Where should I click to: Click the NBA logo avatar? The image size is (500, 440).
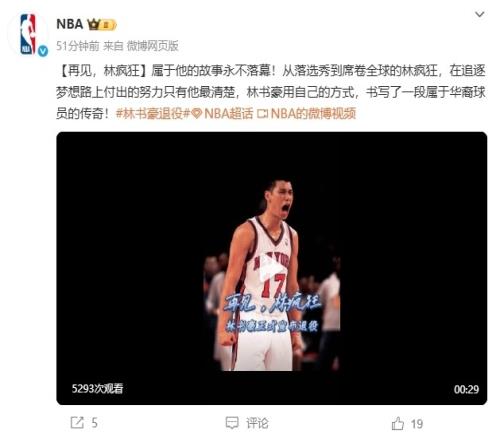point(28,34)
